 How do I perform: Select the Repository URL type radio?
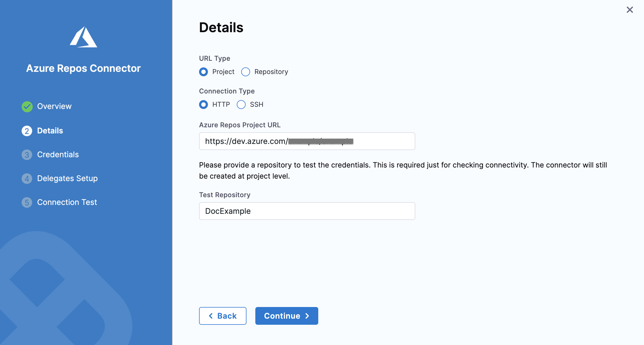[246, 72]
